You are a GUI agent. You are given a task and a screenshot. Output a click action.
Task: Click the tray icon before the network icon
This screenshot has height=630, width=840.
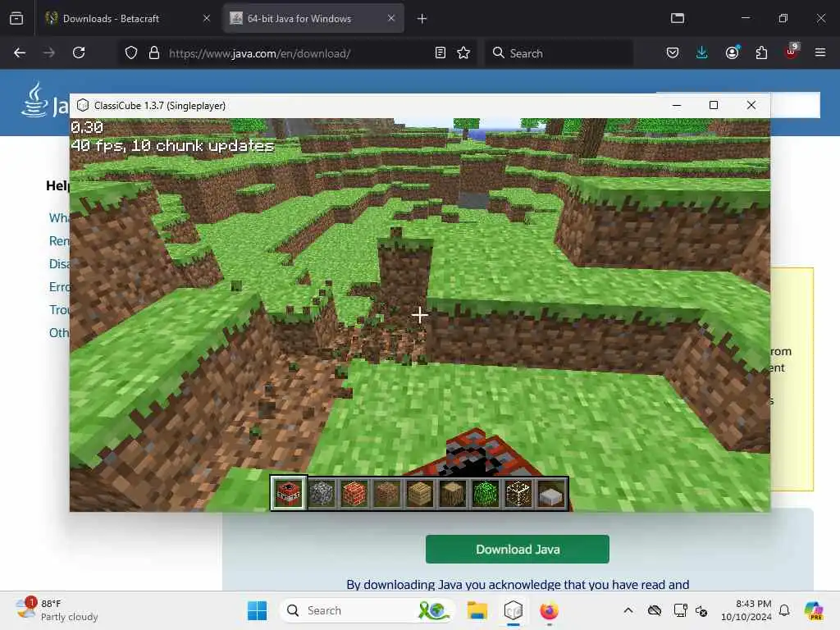[655, 610]
